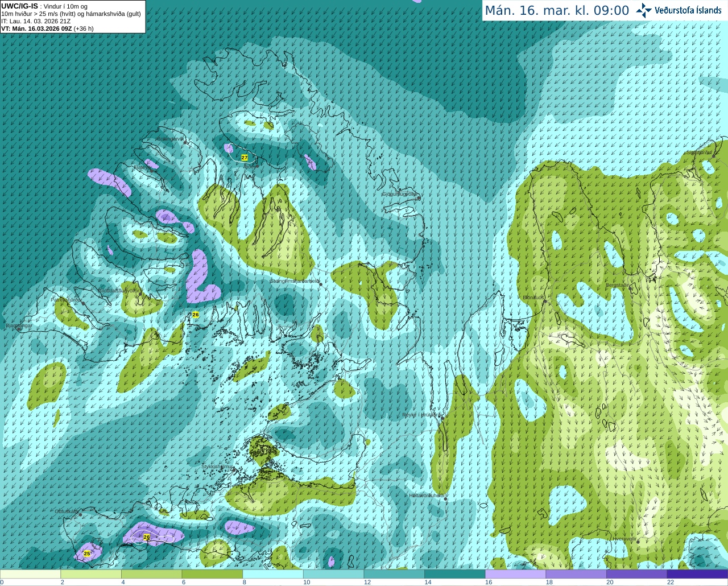
Task: Select the 0–2 m/s palest legend swatch
Action: [30, 574]
